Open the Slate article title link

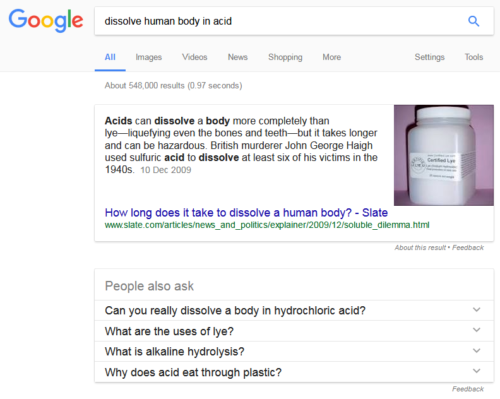(246, 213)
